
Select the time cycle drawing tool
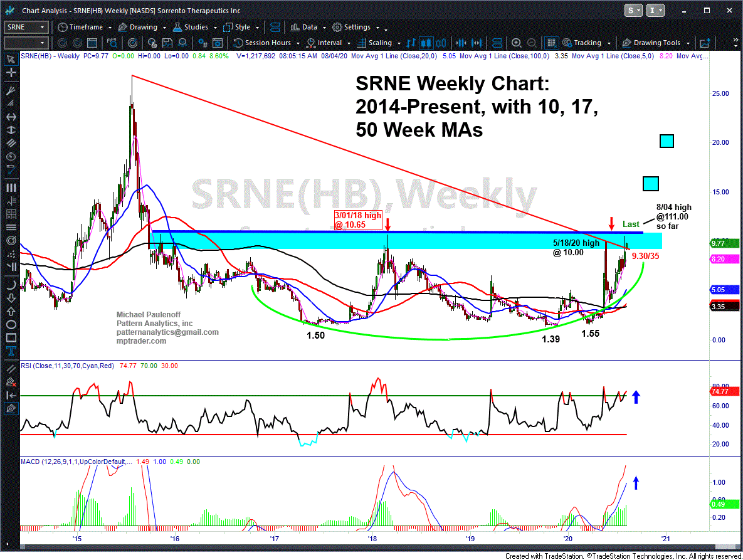(x=11, y=156)
